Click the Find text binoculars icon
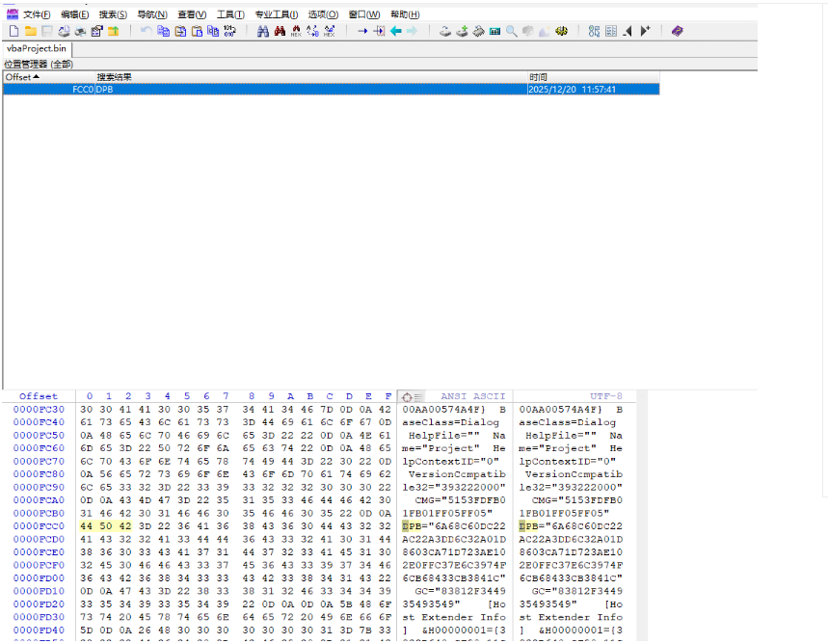 point(263,31)
